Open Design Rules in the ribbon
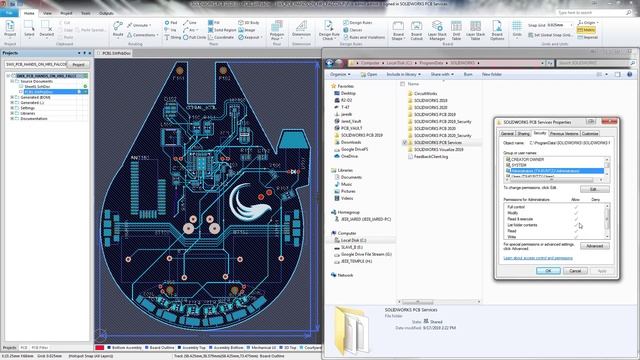The image size is (640, 360). click(358, 23)
